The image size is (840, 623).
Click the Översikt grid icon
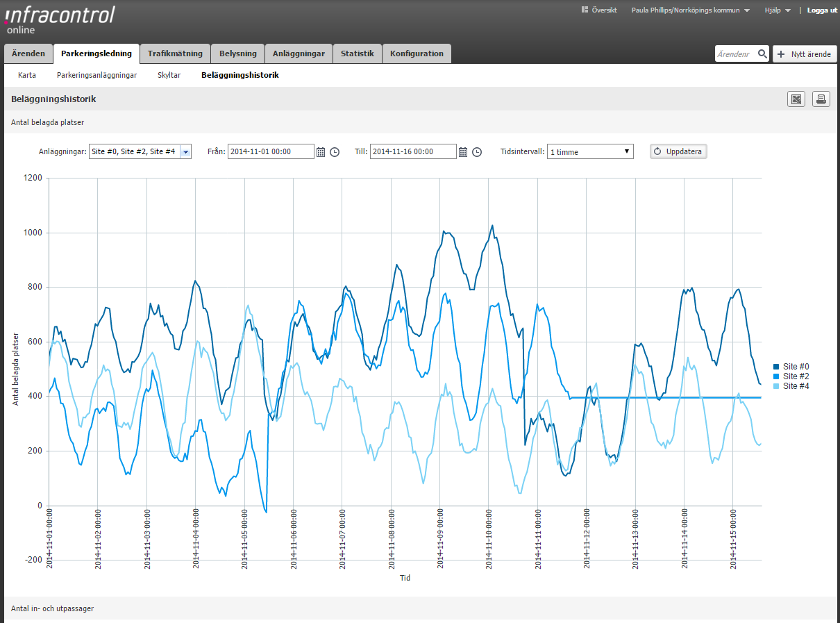pyautogui.click(x=585, y=10)
